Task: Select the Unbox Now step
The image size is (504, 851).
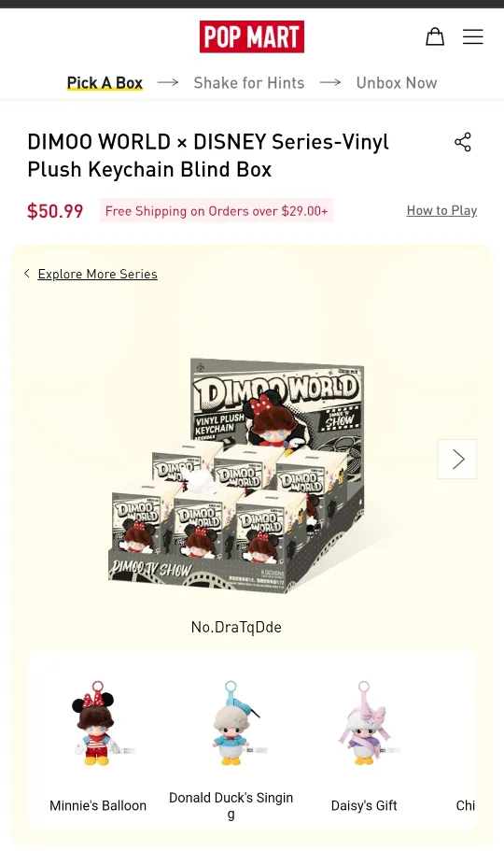Action: click(397, 82)
